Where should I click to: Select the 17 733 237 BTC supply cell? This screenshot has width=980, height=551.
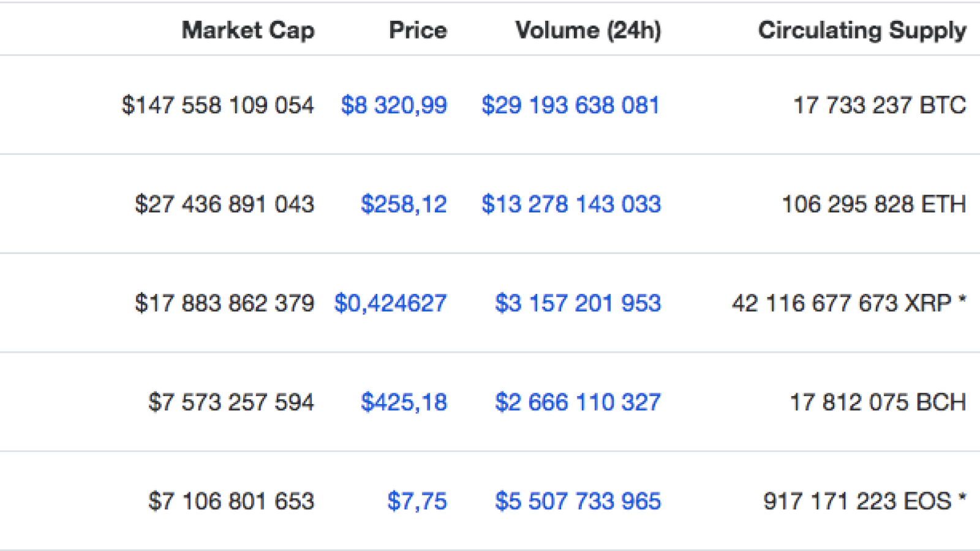[x=880, y=105]
